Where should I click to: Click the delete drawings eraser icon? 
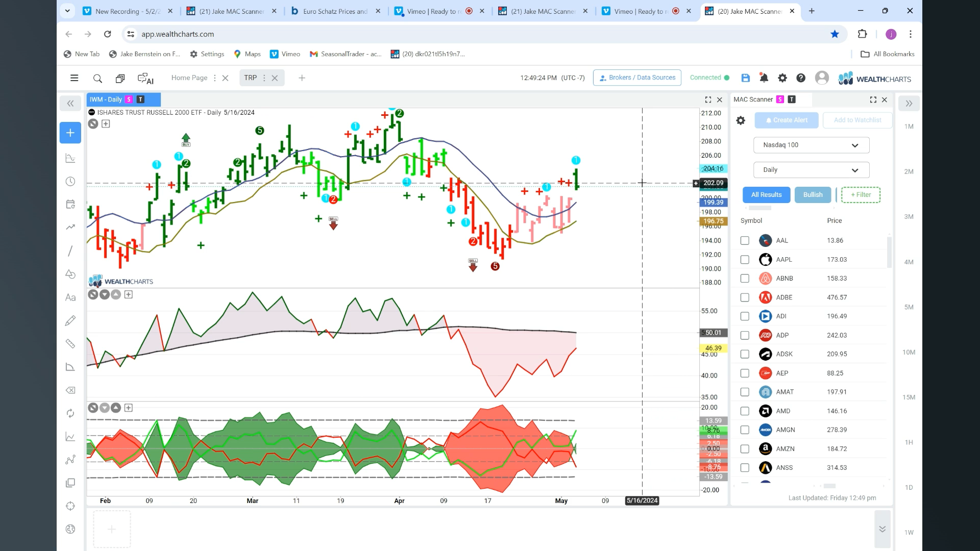[70, 390]
